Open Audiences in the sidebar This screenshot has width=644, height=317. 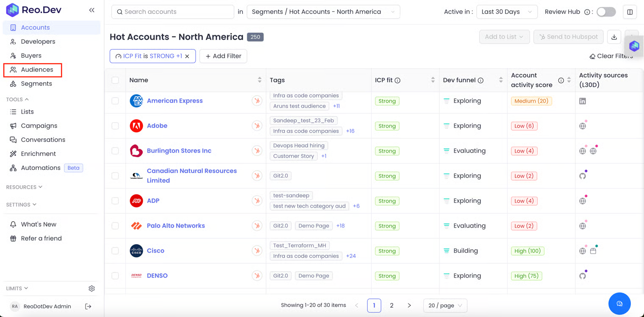37,70
